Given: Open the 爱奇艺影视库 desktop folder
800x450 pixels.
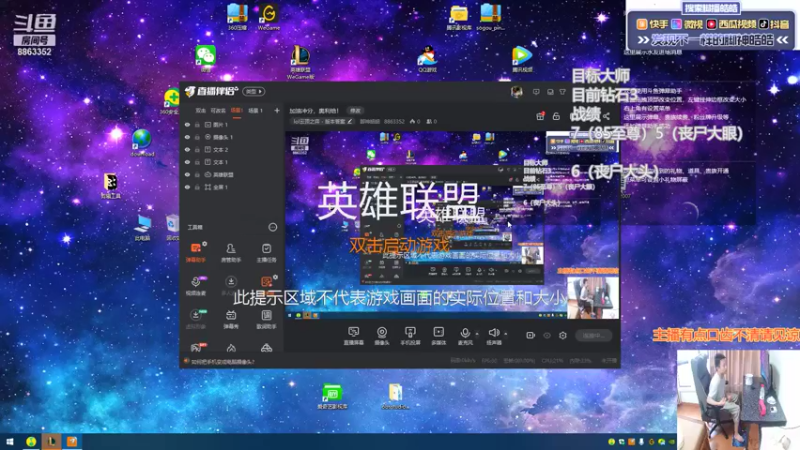Looking at the screenshot, I should click(x=332, y=396).
